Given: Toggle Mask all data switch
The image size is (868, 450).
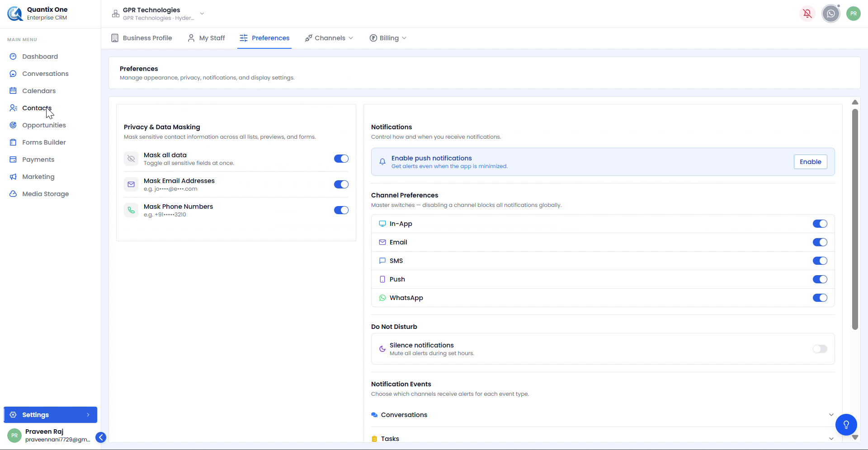Looking at the screenshot, I should click(x=341, y=159).
